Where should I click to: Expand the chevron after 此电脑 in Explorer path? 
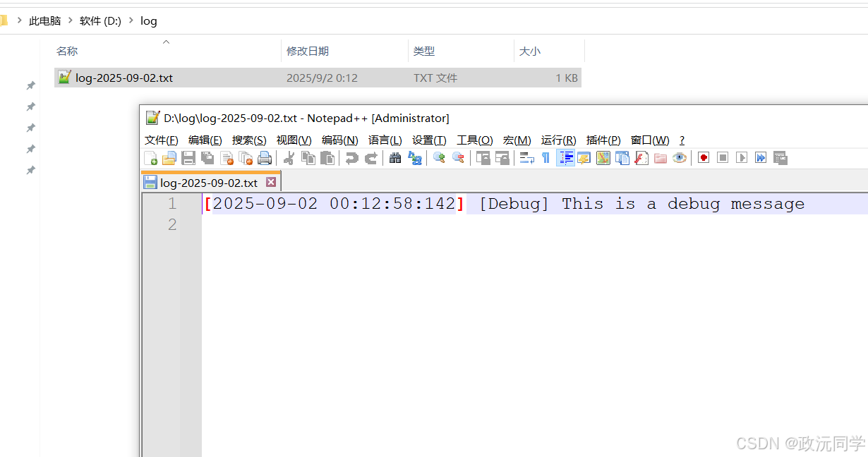[x=71, y=20]
